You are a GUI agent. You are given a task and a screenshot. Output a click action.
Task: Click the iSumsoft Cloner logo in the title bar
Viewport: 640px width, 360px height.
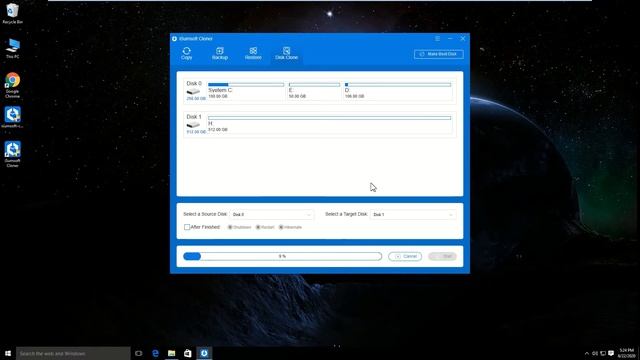coord(174,39)
